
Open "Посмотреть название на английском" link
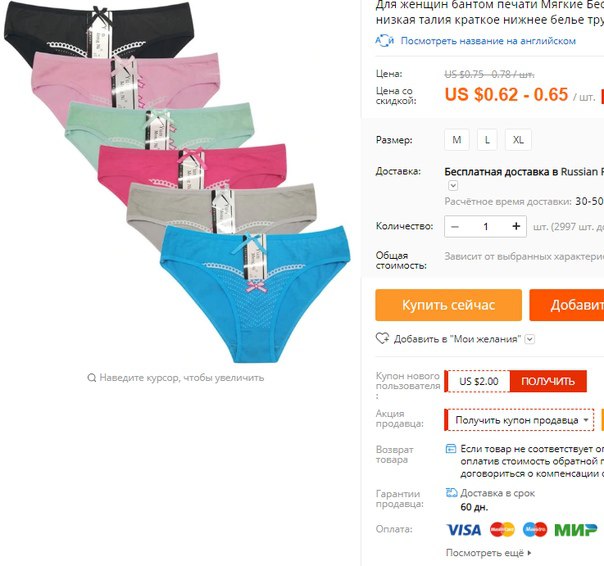pos(488,41)
